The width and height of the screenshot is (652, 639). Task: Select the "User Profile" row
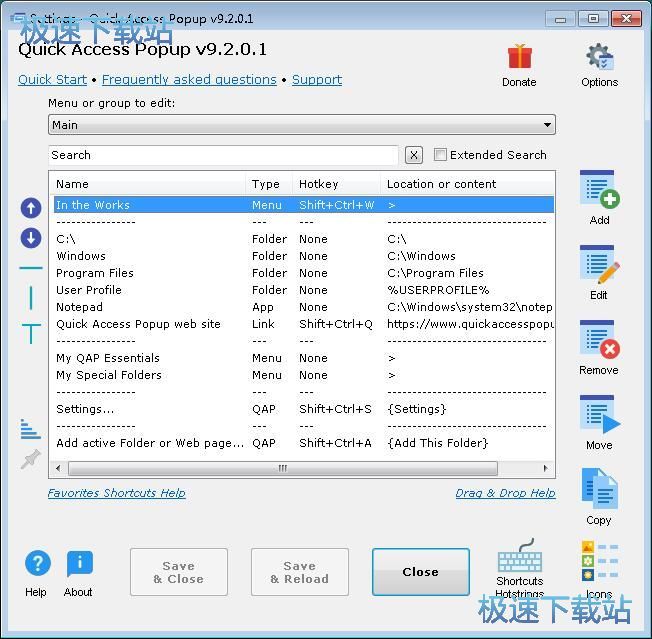tap(304, 290)
